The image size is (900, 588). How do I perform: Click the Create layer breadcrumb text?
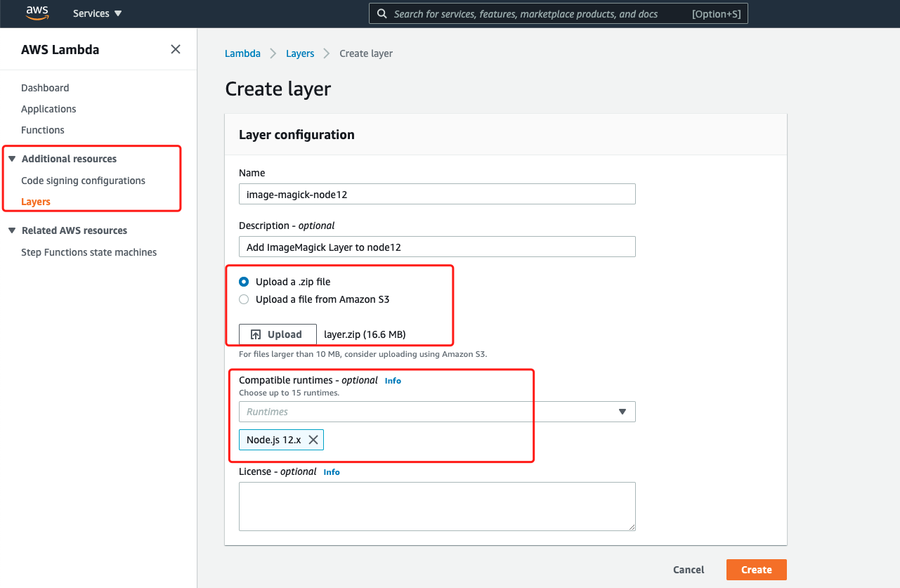[366, 53]
